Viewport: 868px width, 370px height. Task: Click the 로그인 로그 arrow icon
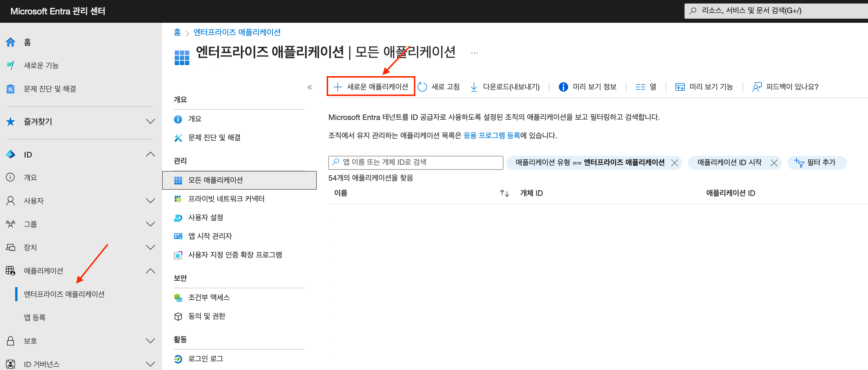(178, 359)
